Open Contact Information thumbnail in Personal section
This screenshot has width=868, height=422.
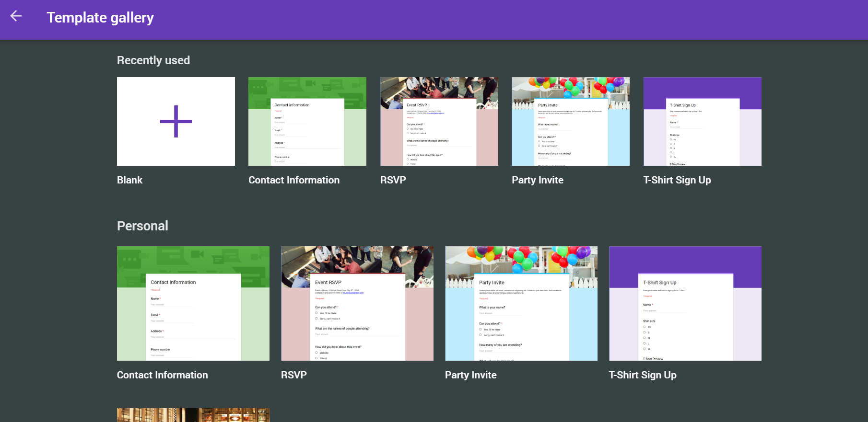193,303
